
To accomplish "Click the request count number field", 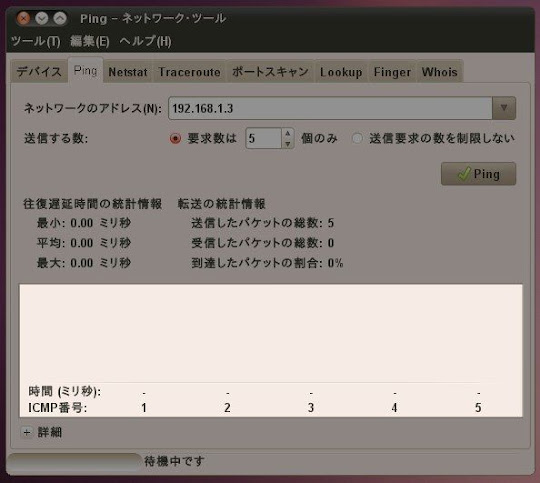I will tap(264, 138).
